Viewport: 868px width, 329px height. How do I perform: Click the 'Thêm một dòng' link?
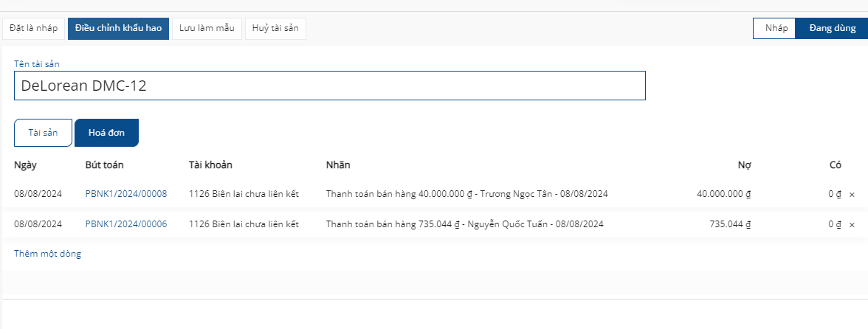pyautogui.click(x=47, y=254)
